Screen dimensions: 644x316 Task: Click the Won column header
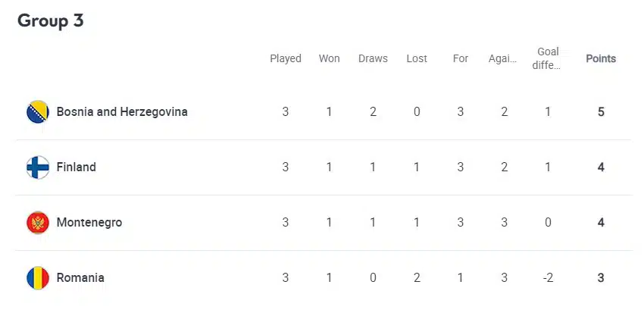pos(329,58)
